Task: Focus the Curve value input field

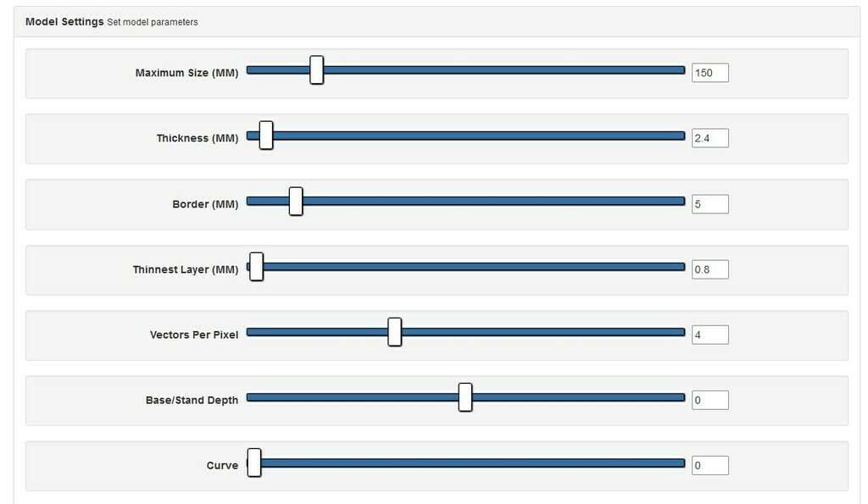Action: point(709,465)
